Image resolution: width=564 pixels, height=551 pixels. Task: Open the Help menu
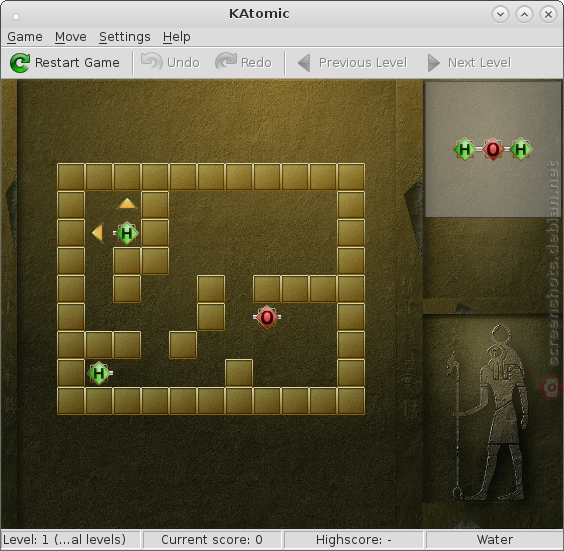point(177,37)
